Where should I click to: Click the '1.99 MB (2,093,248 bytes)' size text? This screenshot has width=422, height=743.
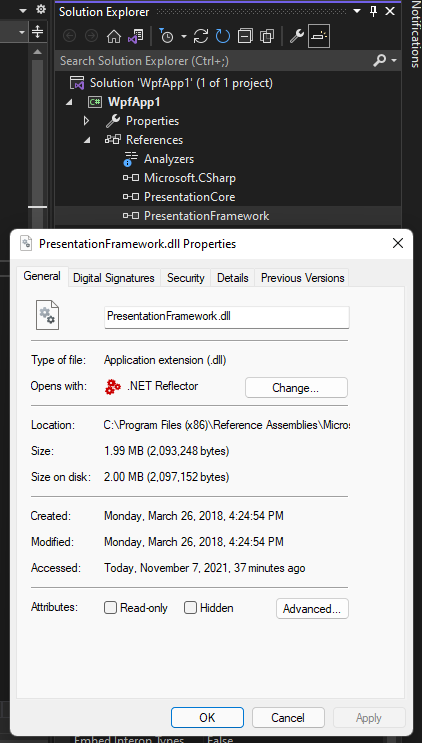pyautogui.click(x=167, y=451)
